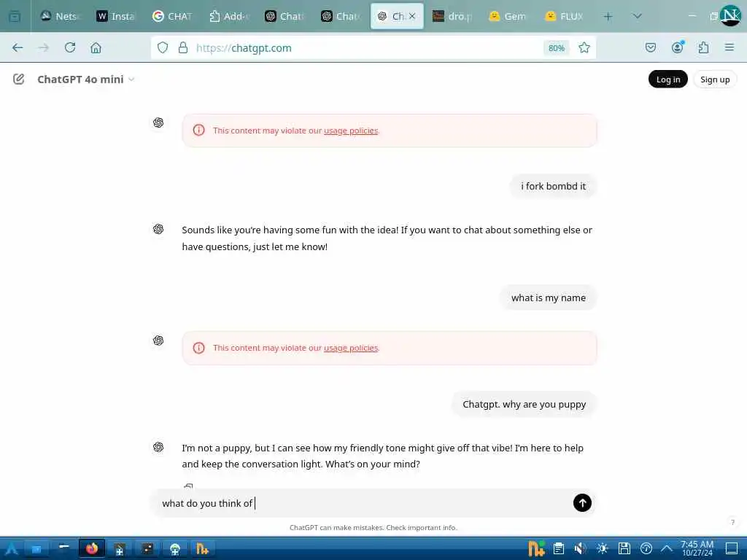This screenshot has height=560, width=747.
Task: Open the Firefox View icon in tab bar
Action: click(15, 16)
